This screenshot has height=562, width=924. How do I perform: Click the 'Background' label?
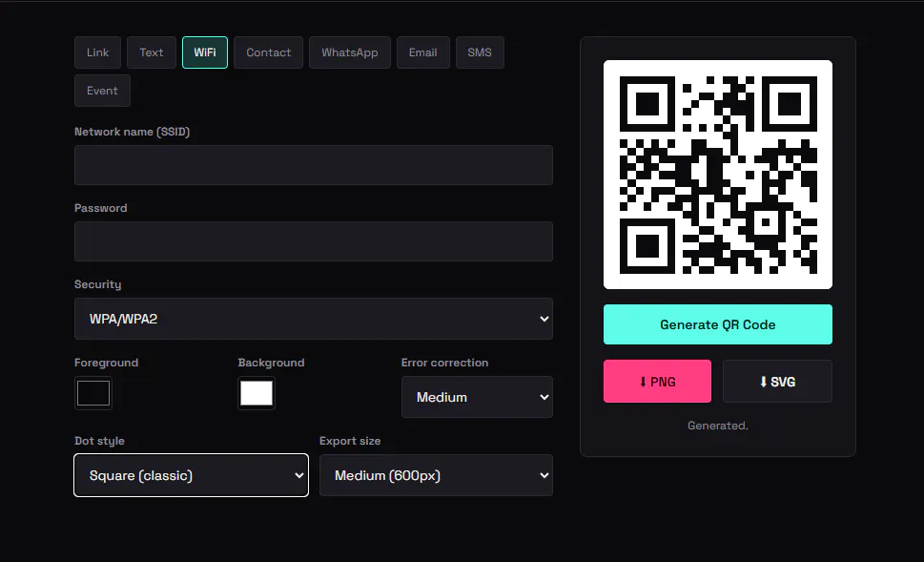[x=271, y=363]
